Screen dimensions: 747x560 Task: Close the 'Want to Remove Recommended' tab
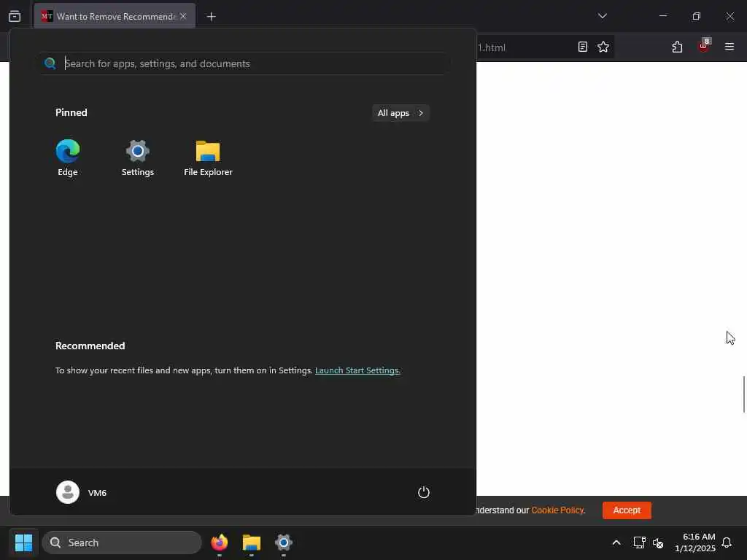(183, 16)
